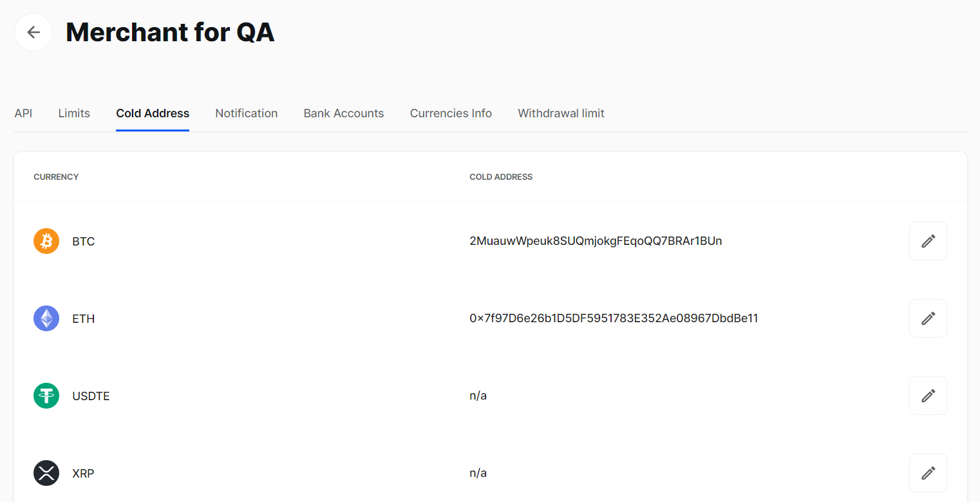Screen dimensions: 980x502
Task: Click the ETH address starting with 0x7f97
Action: (x=614, y=318)
